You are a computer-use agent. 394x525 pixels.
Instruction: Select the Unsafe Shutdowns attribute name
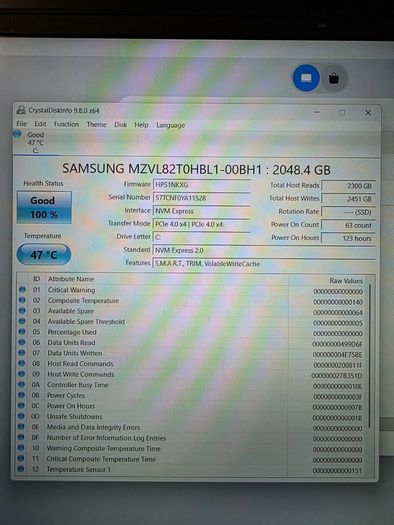pyautogui.click(x=74, y=416)
